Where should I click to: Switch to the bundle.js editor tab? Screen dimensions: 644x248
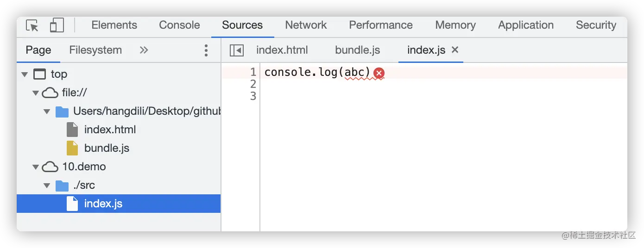pyautogui.click(x=358, y=50)
